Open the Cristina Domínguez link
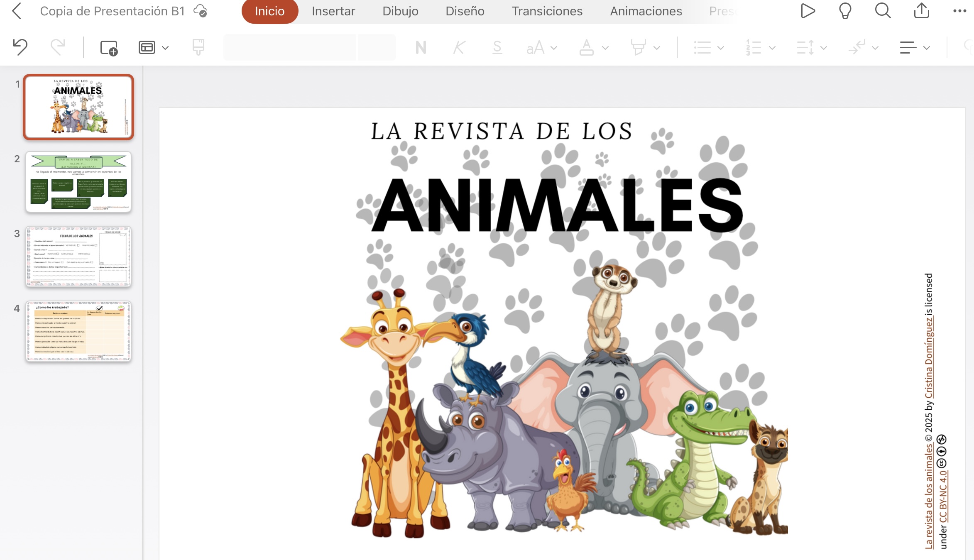The width and height of the screenshot is (974, 560). (929, 357)
